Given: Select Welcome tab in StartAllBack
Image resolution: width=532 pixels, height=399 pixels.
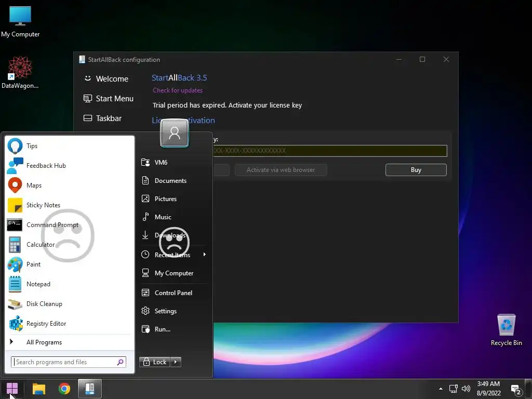Looking at the screenshot, I should (x=106, y=79).
